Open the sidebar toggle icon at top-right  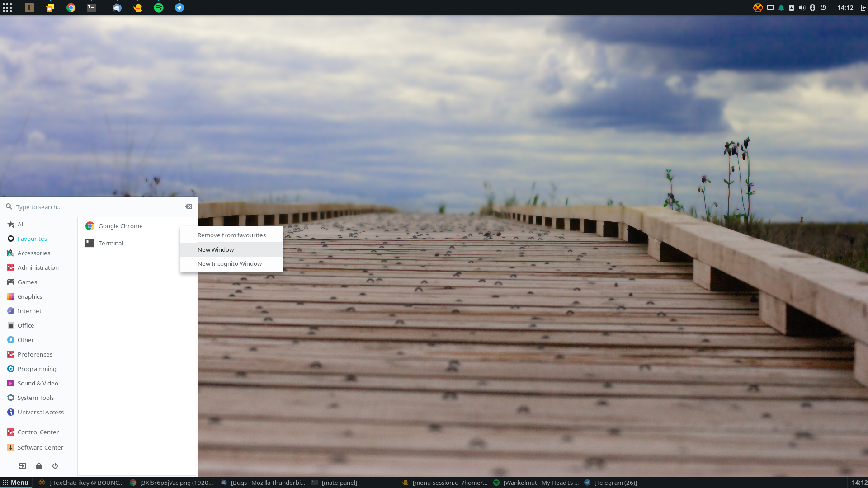point(863,8)
